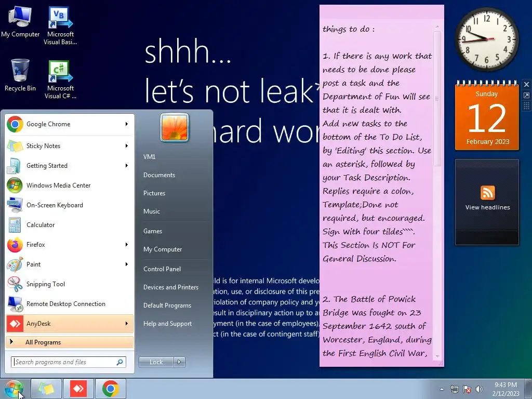
Task: Open Getting Started entry
Action: tap(70, 166)
